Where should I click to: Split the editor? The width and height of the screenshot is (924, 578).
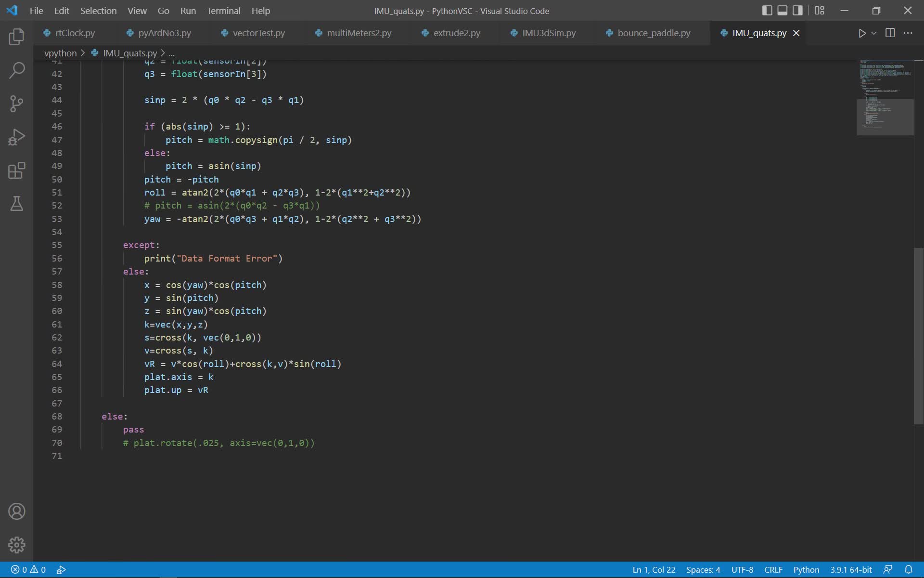[x=890, y=33]
